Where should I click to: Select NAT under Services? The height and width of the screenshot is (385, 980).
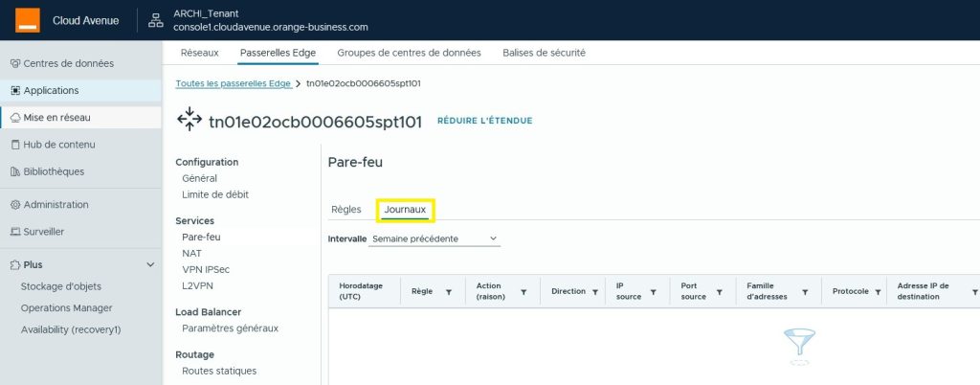[x=191, y=253]
